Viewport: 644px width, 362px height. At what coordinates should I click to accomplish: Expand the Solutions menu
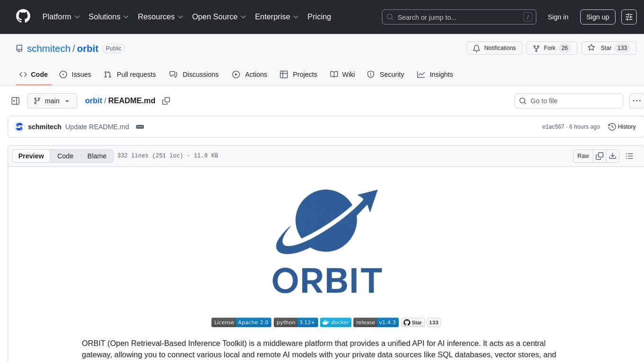[109, 17]
